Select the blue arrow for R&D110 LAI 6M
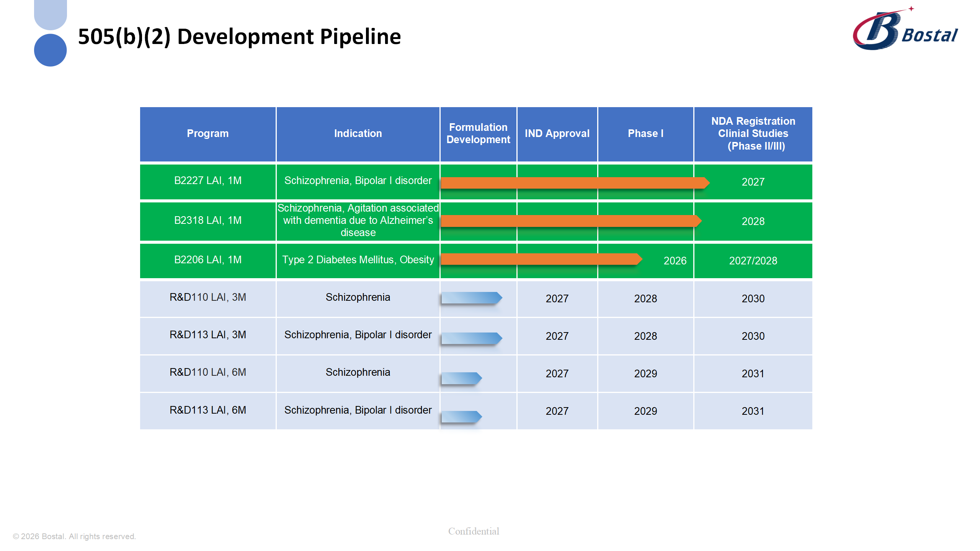Image resolution: width=980 pixels, height=551 pixels. [x=461, y=378]
